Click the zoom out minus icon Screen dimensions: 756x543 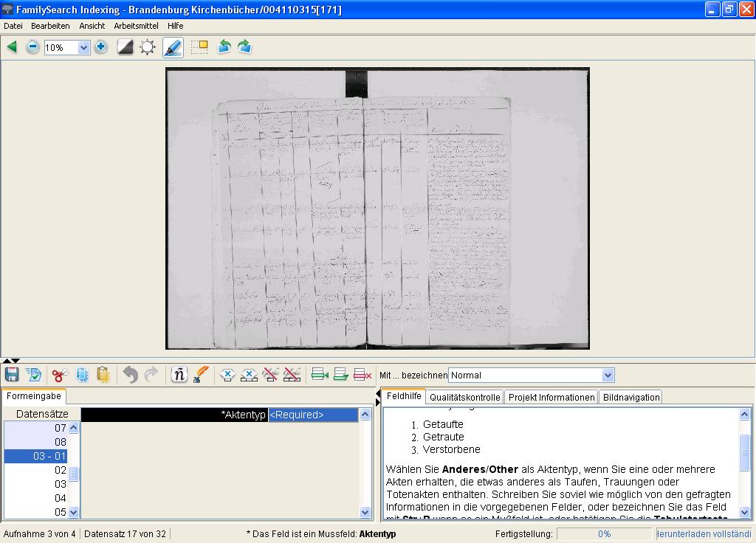tap(32, 47)
